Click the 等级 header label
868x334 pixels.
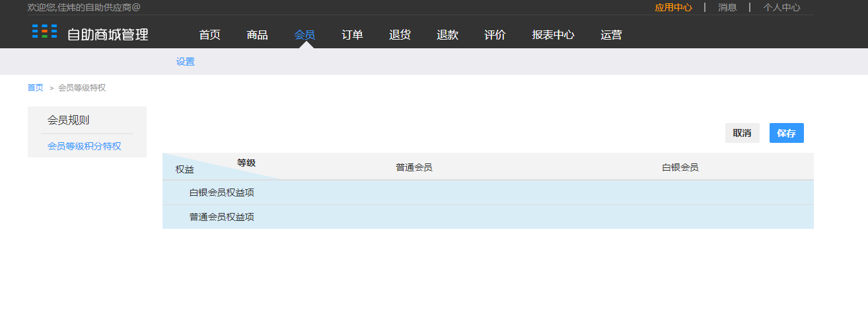tap(246, 163)
